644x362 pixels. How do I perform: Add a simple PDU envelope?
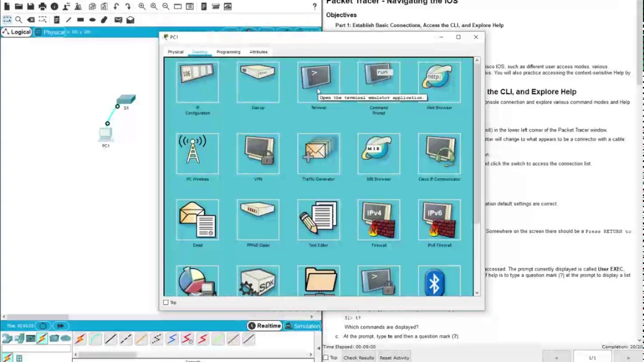118,20
